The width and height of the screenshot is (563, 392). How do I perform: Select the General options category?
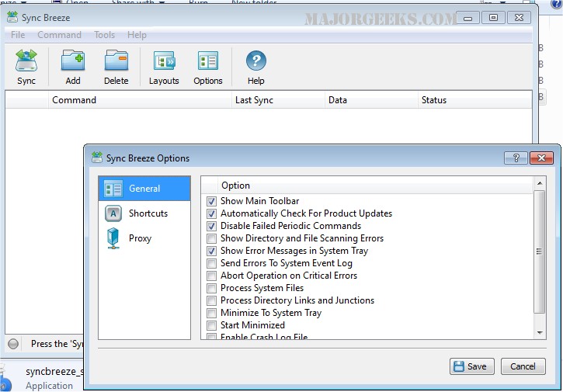pyautogui.click(x=144, y=189)
